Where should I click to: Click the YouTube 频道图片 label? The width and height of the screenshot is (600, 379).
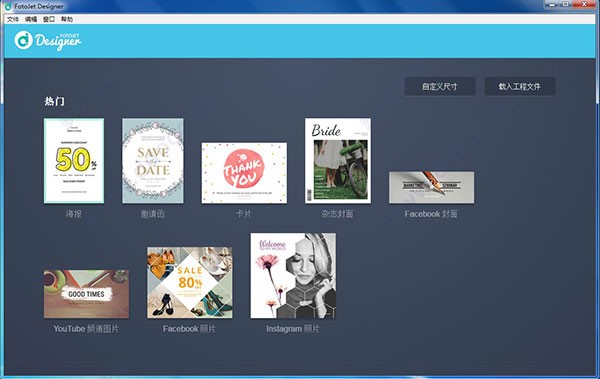[86, 328]
